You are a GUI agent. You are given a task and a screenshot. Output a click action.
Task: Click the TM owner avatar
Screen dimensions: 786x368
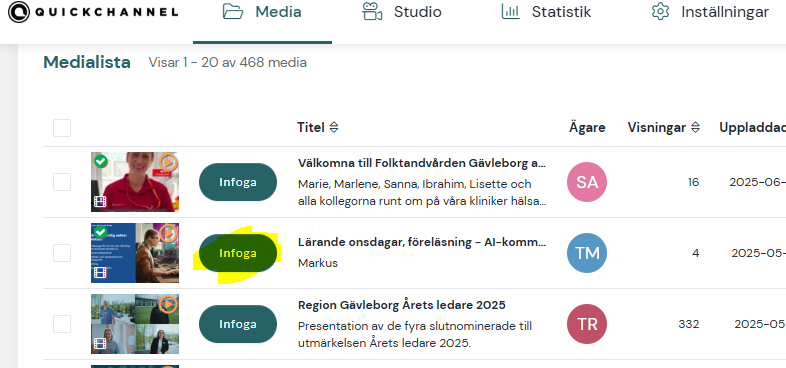(x=586, y=253)
